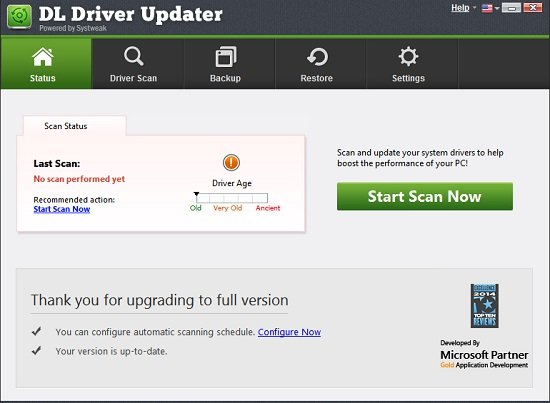Image resolution: width=550 pixels, height=403 pixels.
Task: Click the 'Ancient' gauge label
Action: (268, 208)
